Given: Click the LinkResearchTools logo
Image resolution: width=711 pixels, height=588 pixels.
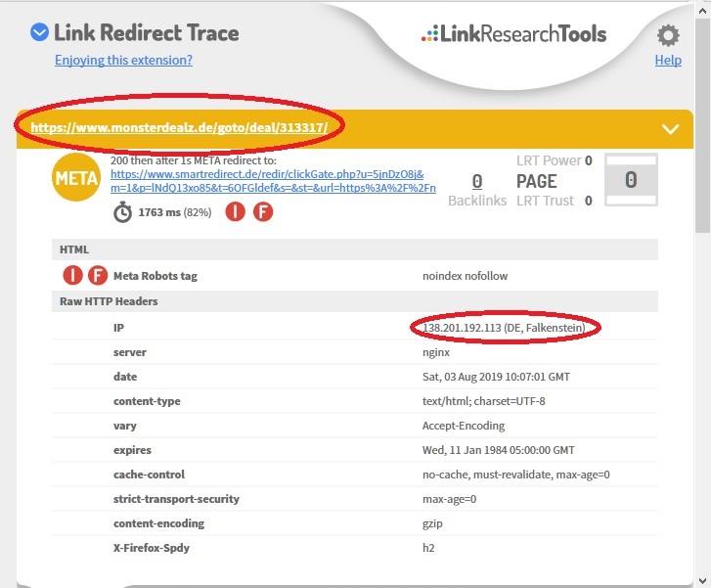Looking at the screenshot, I should click(513, 34).
